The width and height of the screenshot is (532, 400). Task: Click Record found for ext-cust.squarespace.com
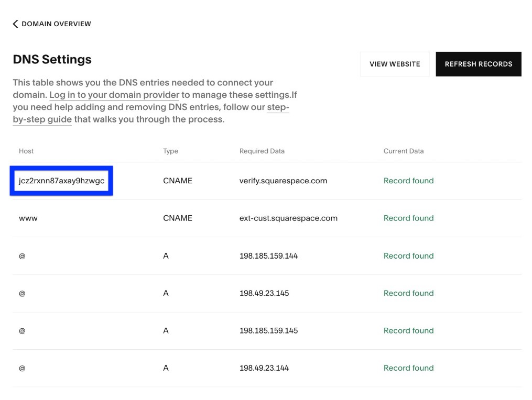point(408,218)
